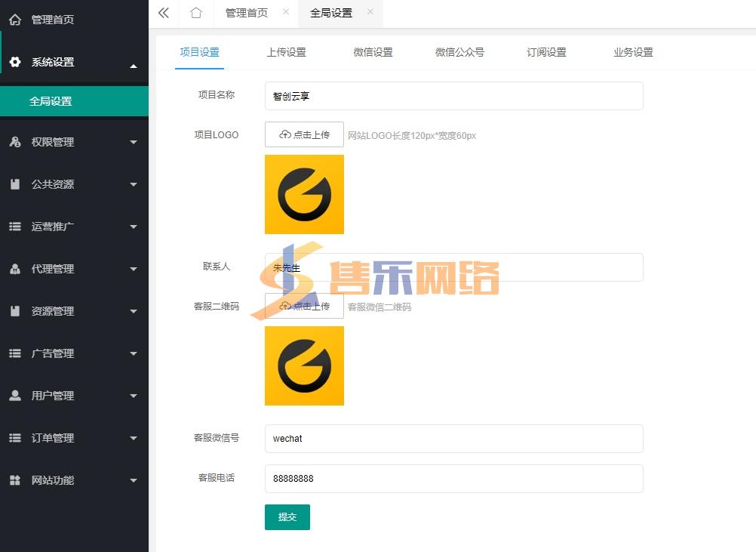Click the home icon in tab bar
This screenshot has height=552, width=756.
pos(196,13)
